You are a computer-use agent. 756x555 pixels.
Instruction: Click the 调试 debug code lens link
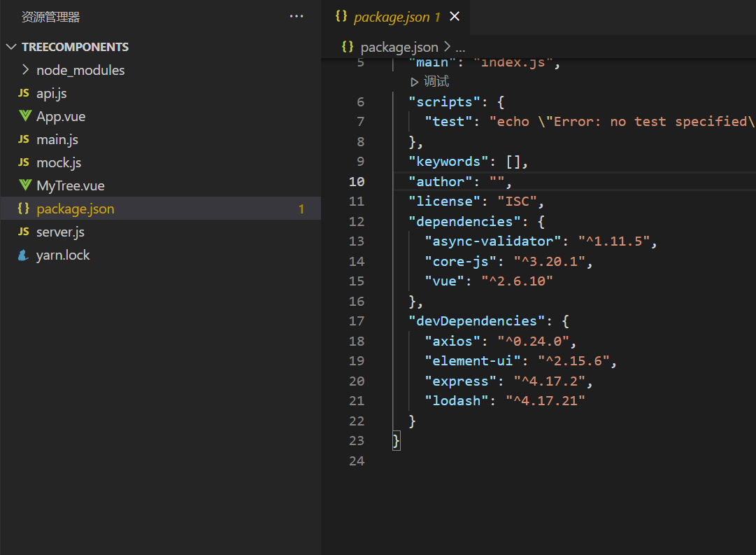(x=436, y=82)
